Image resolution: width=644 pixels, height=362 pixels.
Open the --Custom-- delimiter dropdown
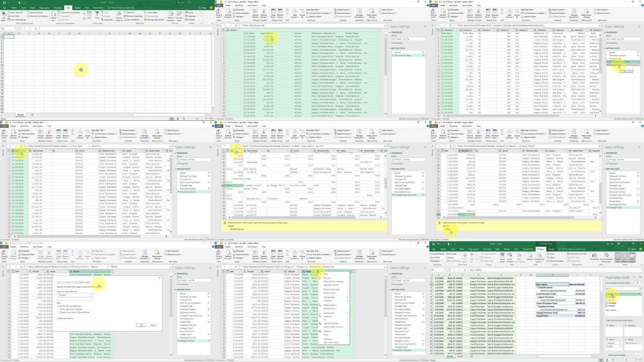click(75, 295)
